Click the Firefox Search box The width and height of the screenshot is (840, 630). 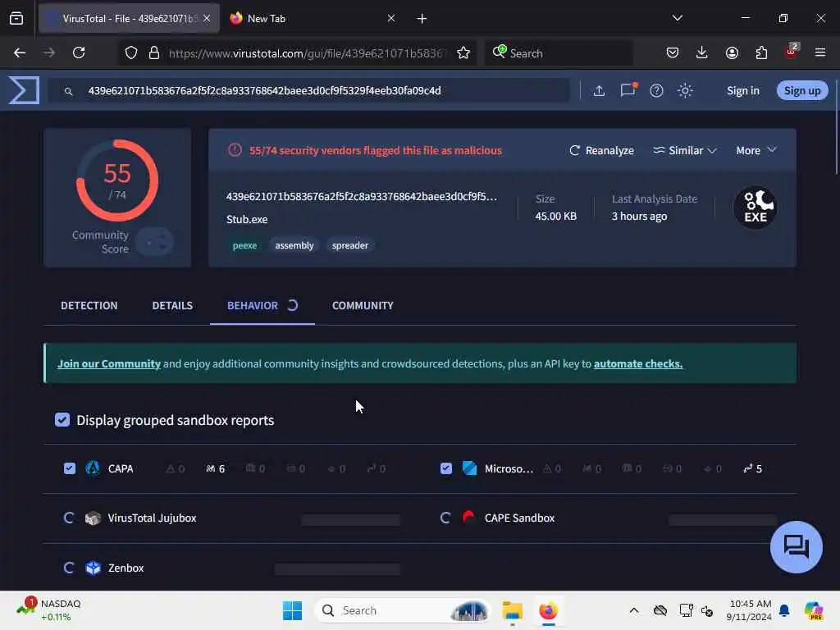559,53
